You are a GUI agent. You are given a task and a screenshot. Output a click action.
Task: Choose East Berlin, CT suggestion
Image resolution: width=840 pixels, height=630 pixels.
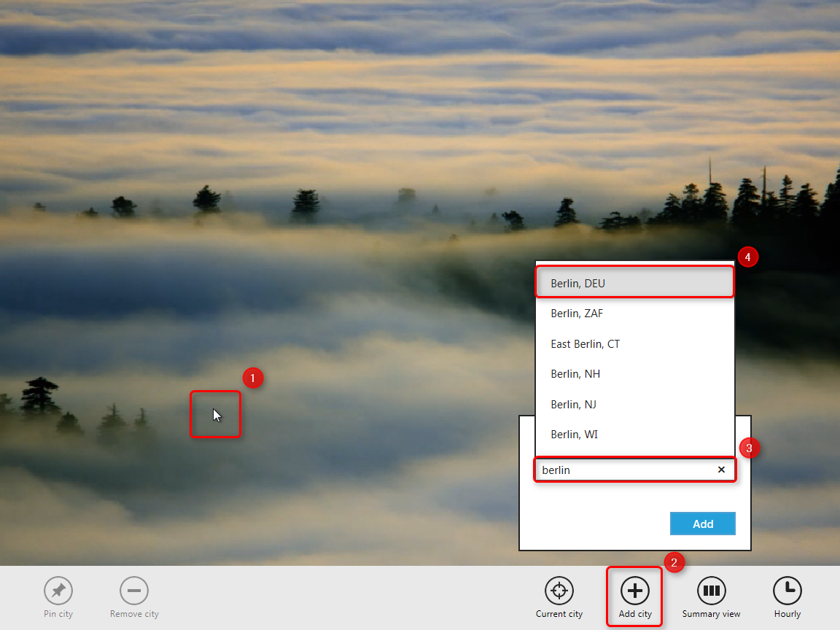(x=635, y=344)
